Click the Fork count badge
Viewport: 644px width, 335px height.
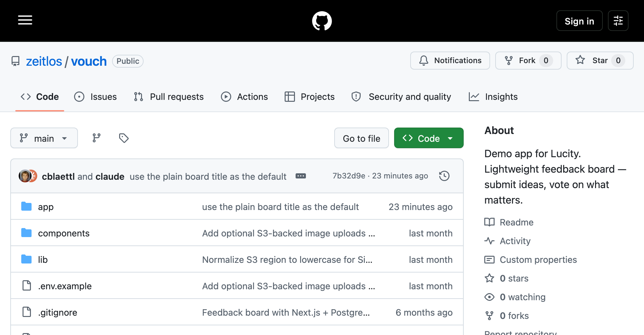(546, 61)
